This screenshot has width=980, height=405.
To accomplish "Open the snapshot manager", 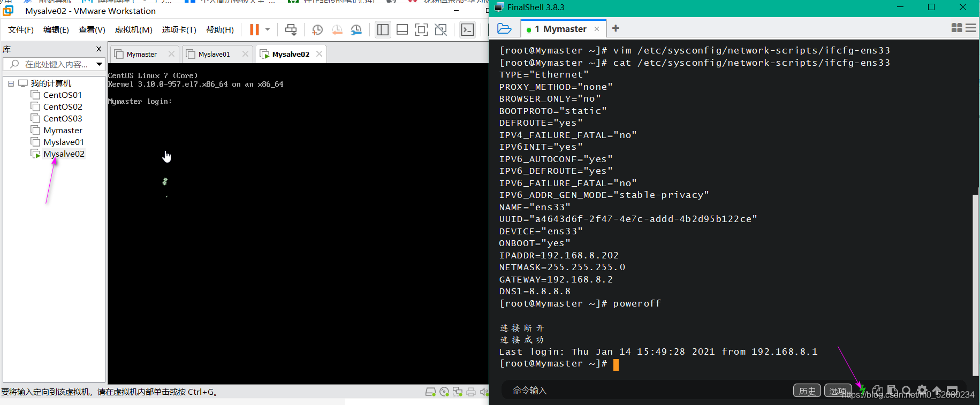I will tap(356, 30).
